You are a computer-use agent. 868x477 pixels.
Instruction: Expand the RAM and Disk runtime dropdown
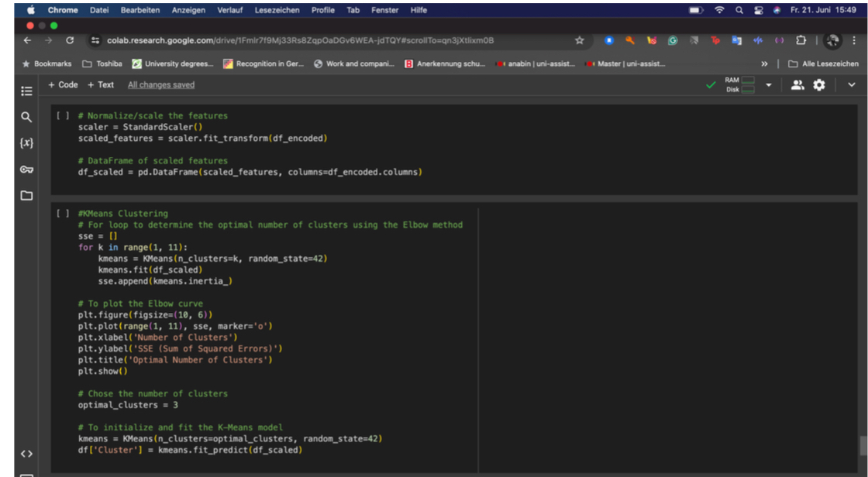768,85
